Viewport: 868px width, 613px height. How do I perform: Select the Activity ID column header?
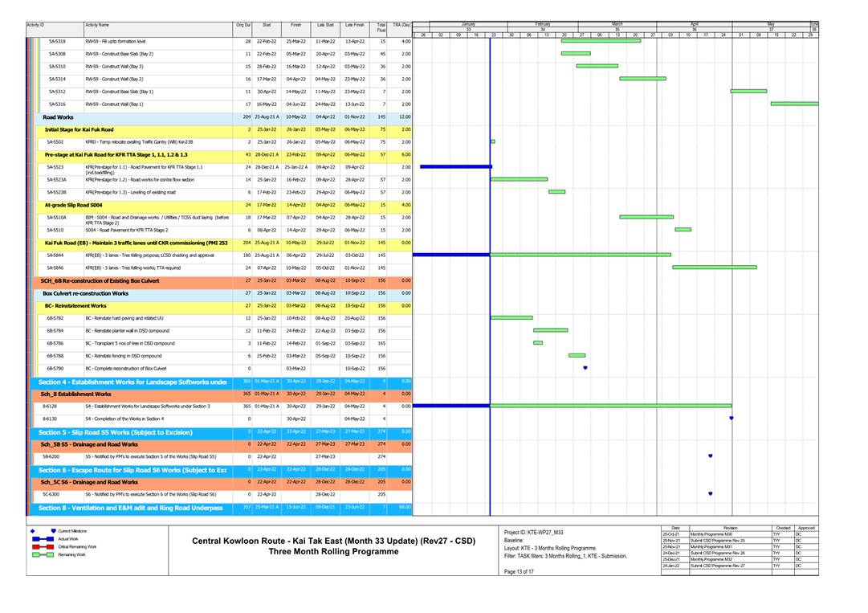click(35, 26)
